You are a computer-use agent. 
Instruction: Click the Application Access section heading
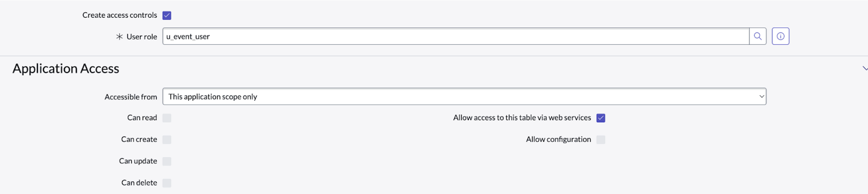tap(66, 68)
